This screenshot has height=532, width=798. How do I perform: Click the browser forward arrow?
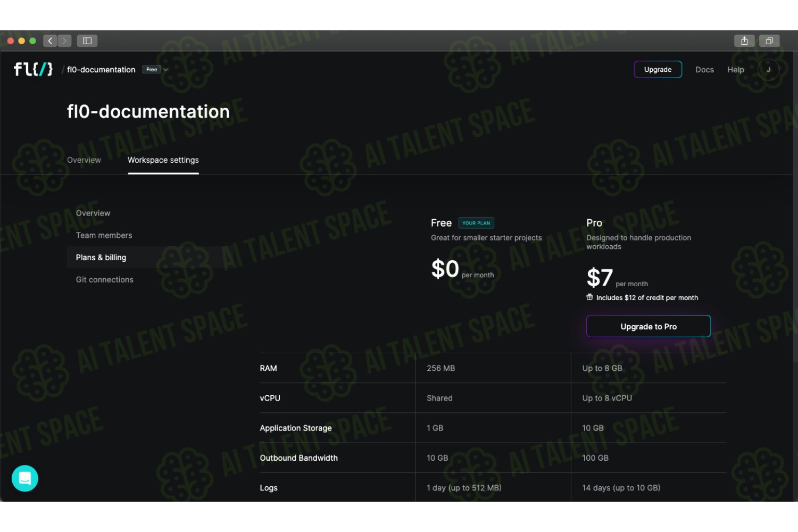click(64, 41)
